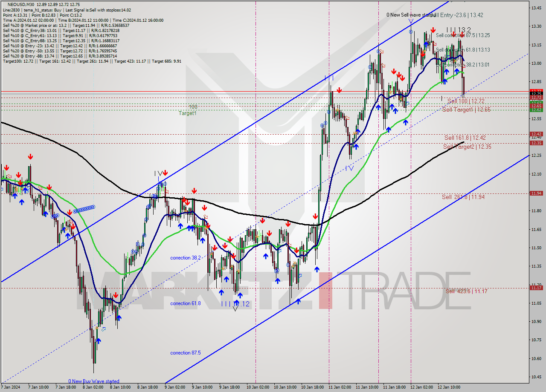Click the 'Sell 161.8 | 12.42' label
This screenshot has height=392, width=546.
465,138
